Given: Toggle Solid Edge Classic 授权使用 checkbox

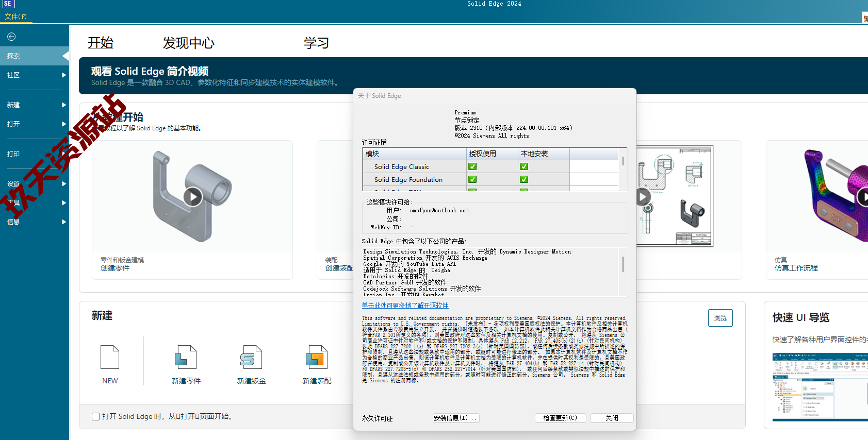Looking at the screenshot, I should [472, 166].
